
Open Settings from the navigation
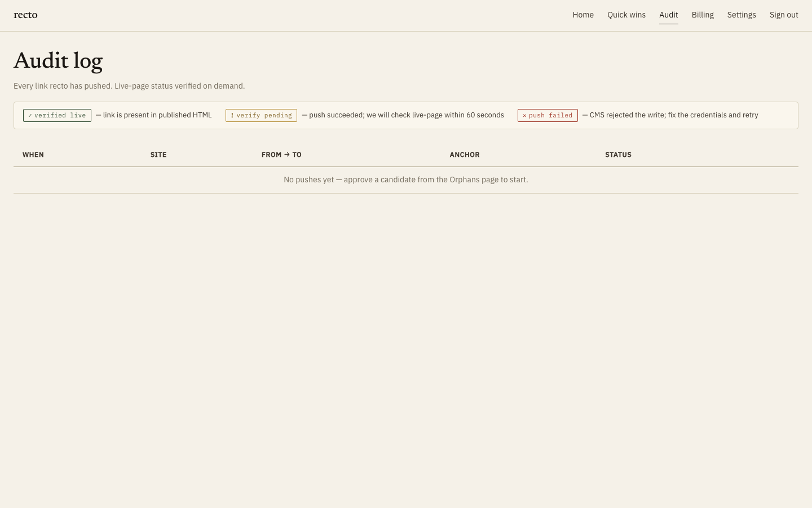coord(742,15)
